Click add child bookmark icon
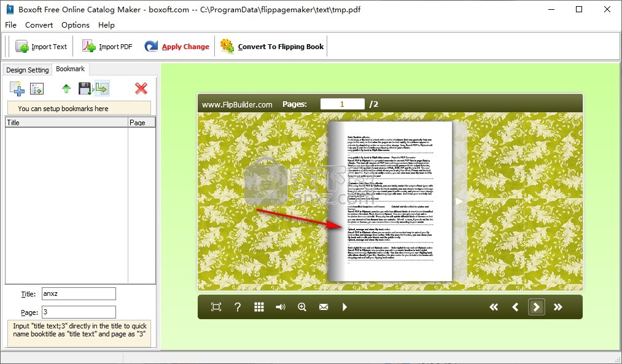Screen dimensions: 622x364 pyautogui.click(x=37, y=88)
